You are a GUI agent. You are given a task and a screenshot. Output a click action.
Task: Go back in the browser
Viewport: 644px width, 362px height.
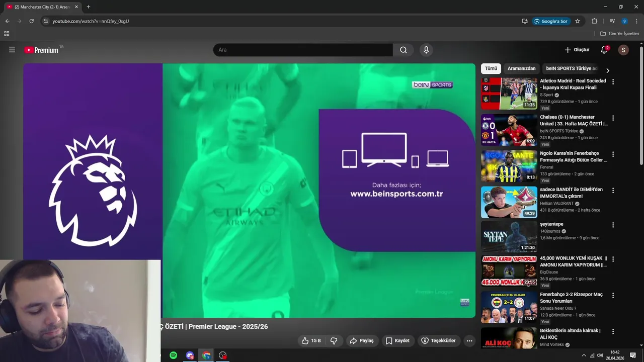point(7,21)
